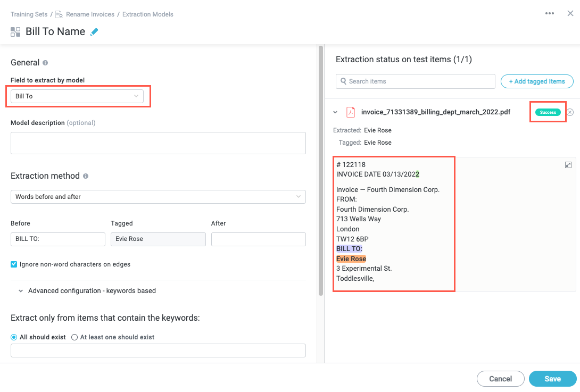
Task: Open the Words before and after method dropdown
Action: click(x=158, y=197)
